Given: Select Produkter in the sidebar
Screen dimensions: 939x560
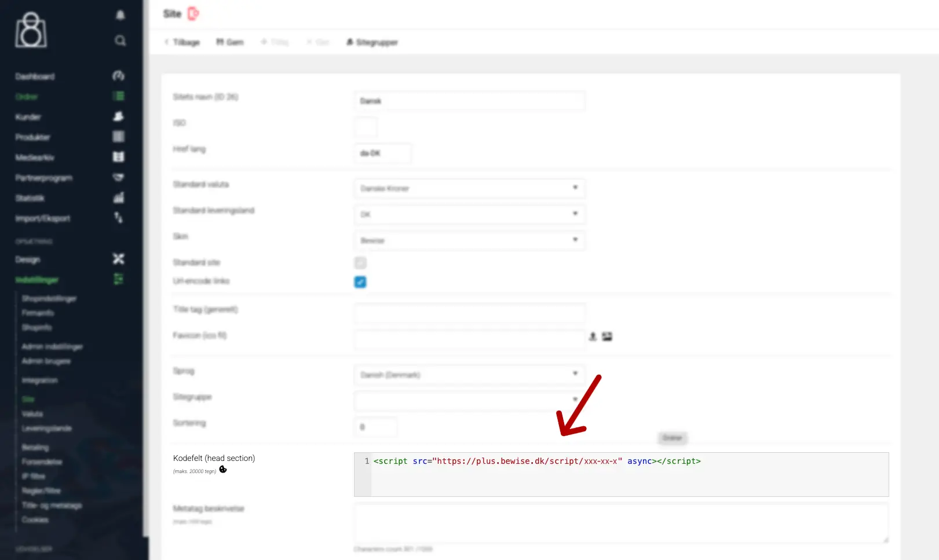Looking at the screenshot, I should coord(32,137).
